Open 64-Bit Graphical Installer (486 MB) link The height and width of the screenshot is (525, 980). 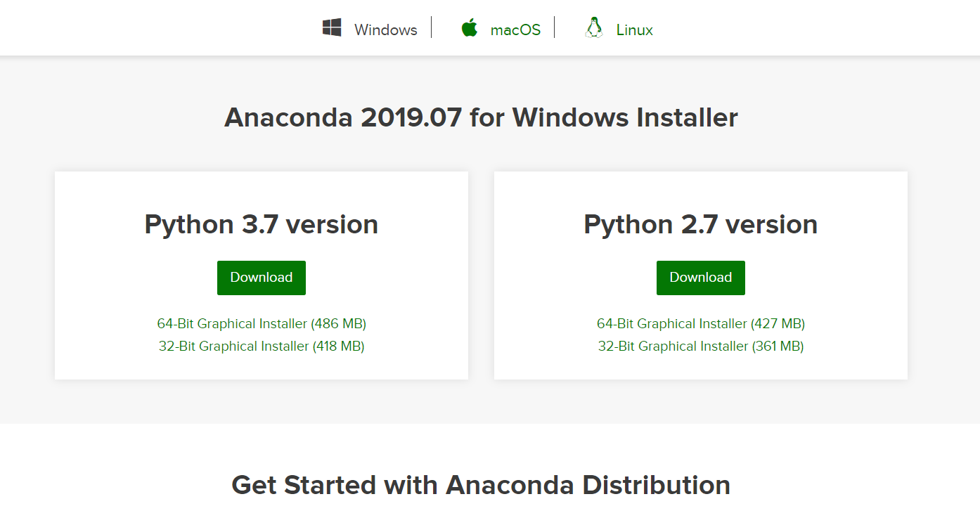262,324
